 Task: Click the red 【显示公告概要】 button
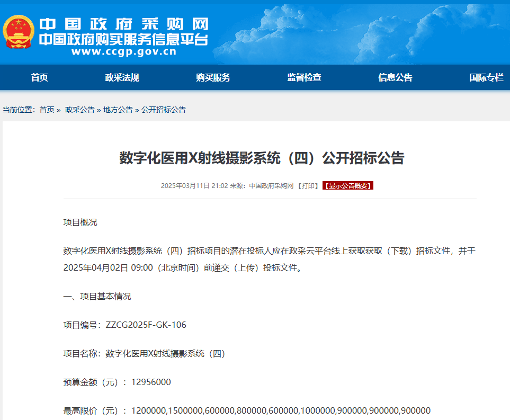347,185
